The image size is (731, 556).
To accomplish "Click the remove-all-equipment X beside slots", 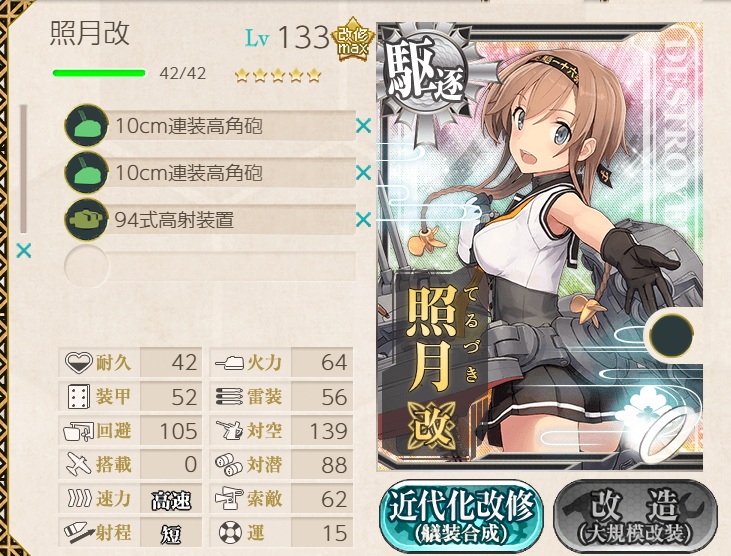I will coord(23,251).
